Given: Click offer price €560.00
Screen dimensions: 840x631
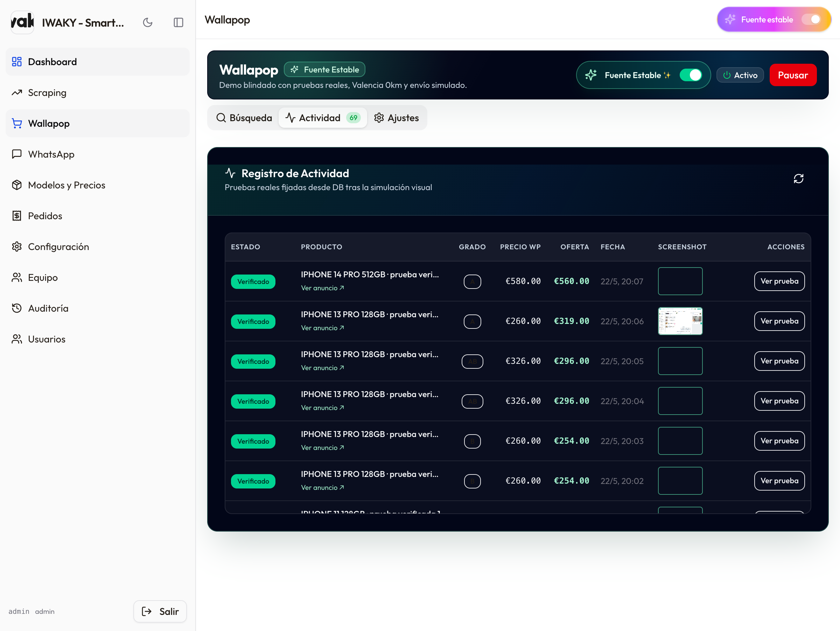Looking at the screenshot, I should point(571,281).
